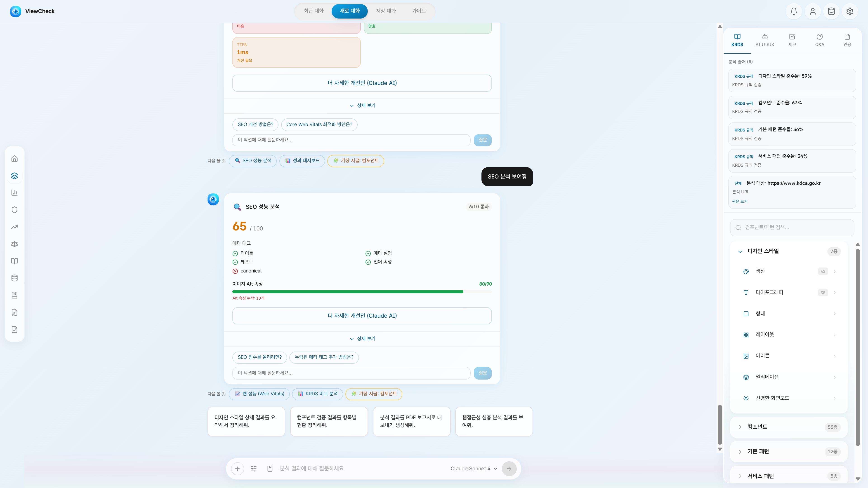This screenshot has width=868, height=488.
Task: Open the 가이드 tab
Action: pos(418,11)
